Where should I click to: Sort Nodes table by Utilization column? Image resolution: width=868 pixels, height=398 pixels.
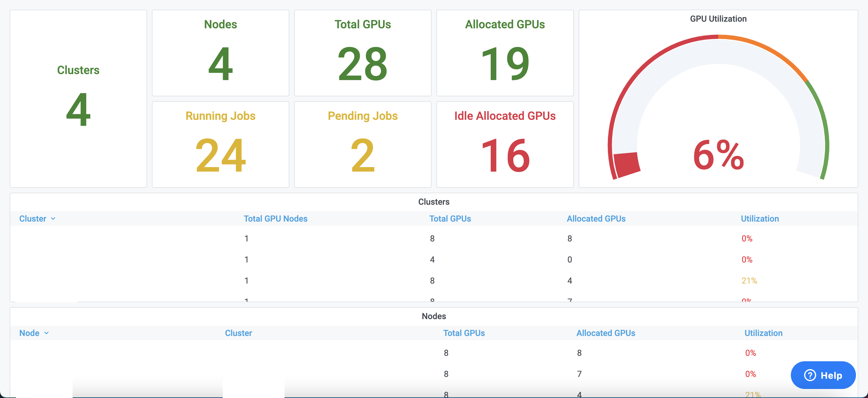point(763,333)
